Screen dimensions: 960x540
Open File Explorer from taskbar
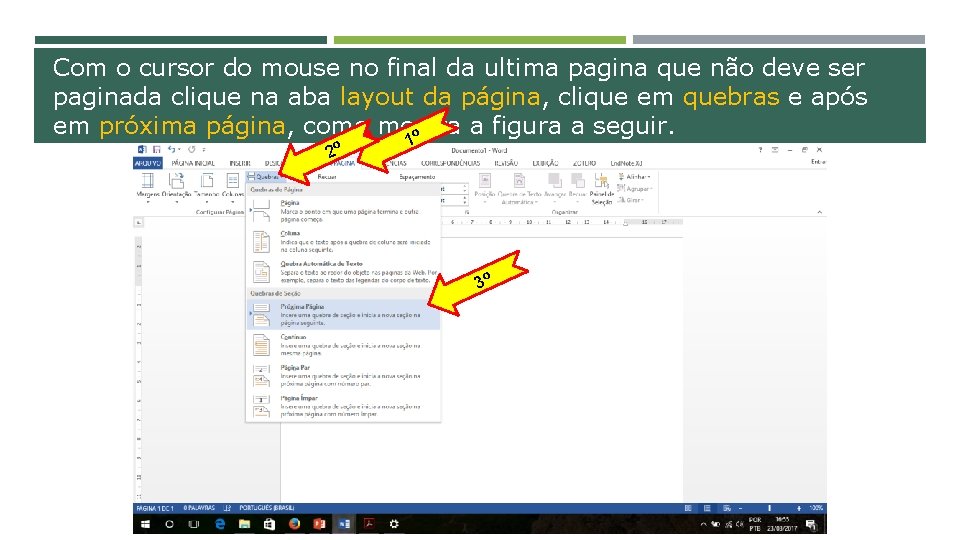pyautogui.click(x=244, y=524)
